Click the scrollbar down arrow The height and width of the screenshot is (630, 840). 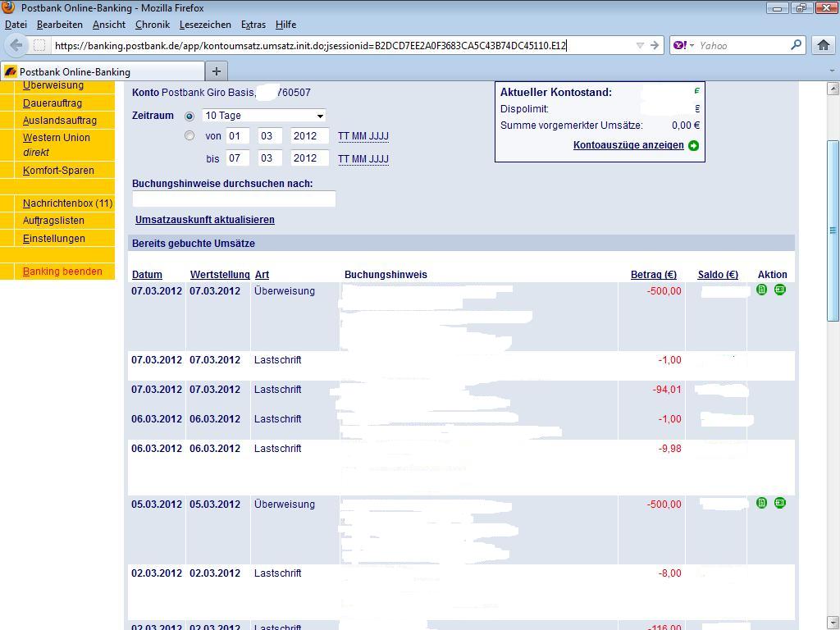pyautogui.click(x=833, y=623)
